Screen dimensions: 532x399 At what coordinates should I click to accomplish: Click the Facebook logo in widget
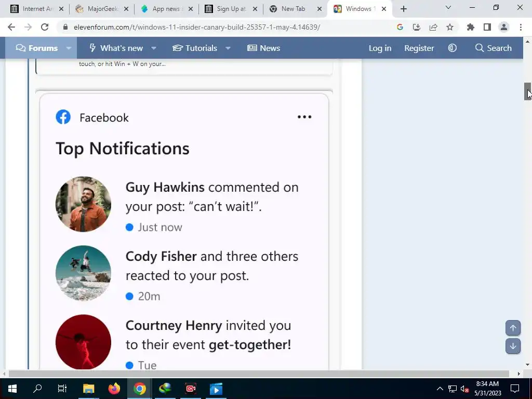click(x=63, y=117)
